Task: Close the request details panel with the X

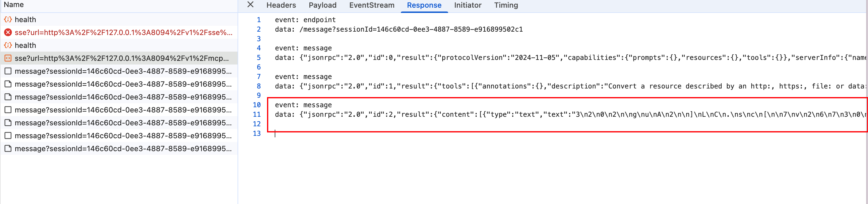Action: point(250,5)
